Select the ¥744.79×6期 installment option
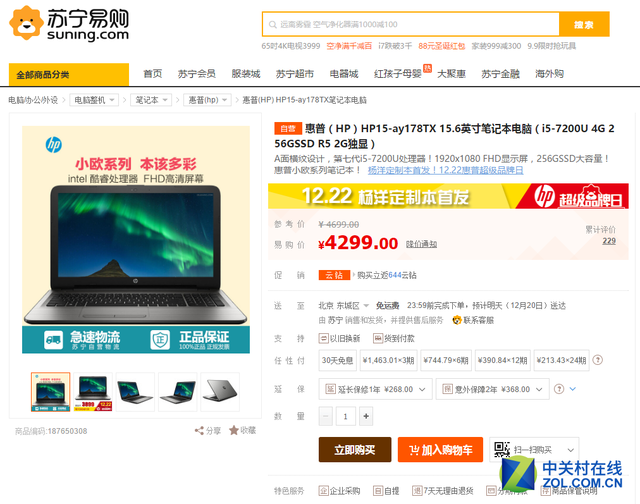 [446, 360]
